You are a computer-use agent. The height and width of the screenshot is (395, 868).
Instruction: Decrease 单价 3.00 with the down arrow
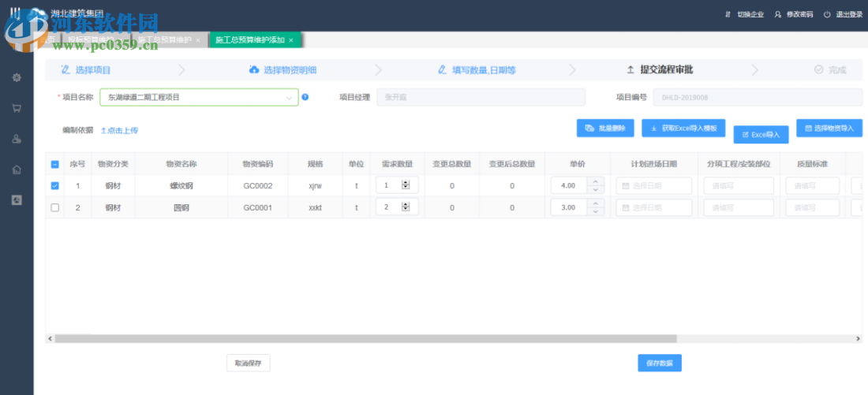tap(595, 212)
